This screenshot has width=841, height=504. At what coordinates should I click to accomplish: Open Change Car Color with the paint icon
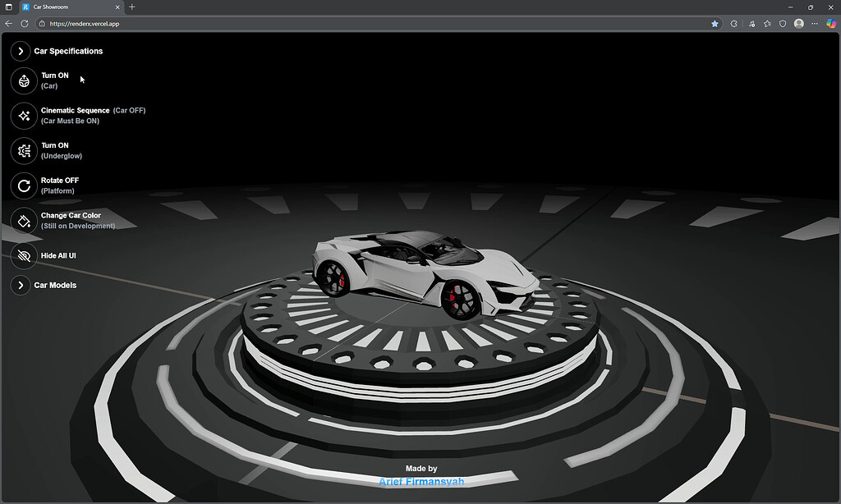[21, 220]
